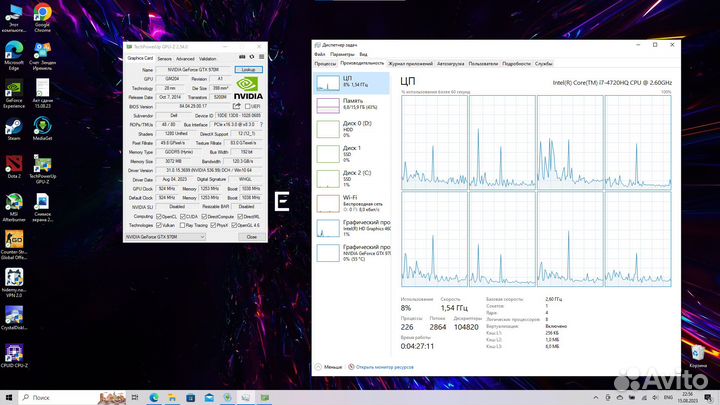Open File Explorer from taskbar
Image resolution: width=720 pixels, height=405 pixels.
pyautogui.click(x=172, y=398)
